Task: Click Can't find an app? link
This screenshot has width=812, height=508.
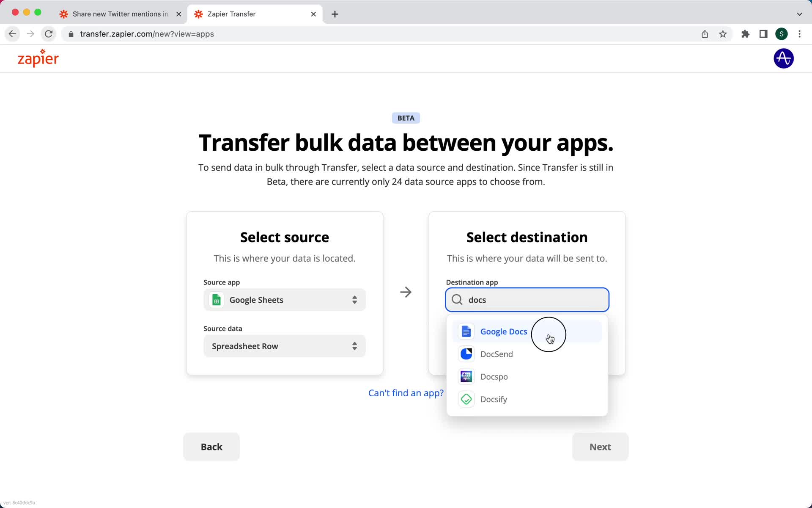Action: [406, 393]
